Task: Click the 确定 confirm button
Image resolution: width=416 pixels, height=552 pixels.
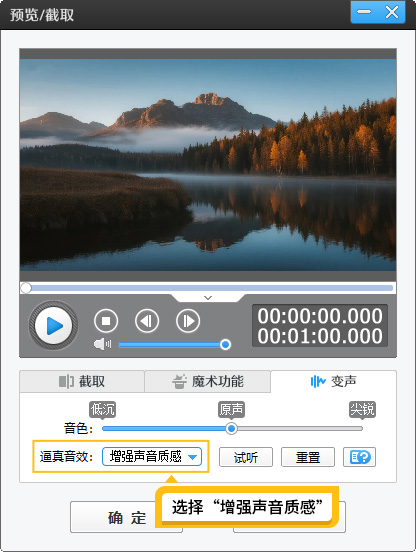Action: pyautogui.click(x=126, y=517)
